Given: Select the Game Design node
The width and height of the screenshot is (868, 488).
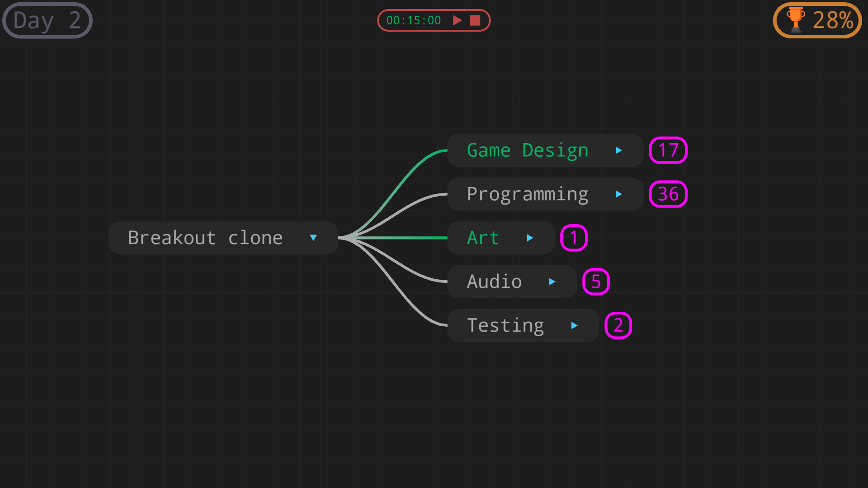Looking at the screenshot, I should point(527,150).
